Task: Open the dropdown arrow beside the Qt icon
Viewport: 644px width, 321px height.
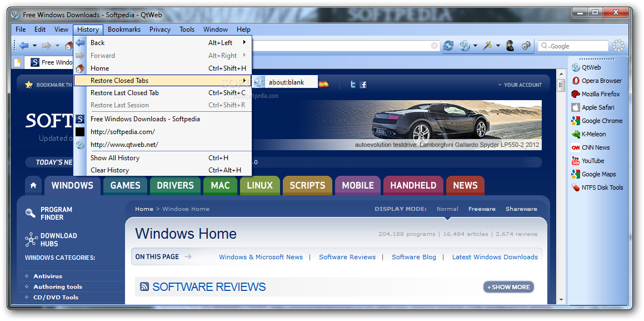Action: pos(475,46)
